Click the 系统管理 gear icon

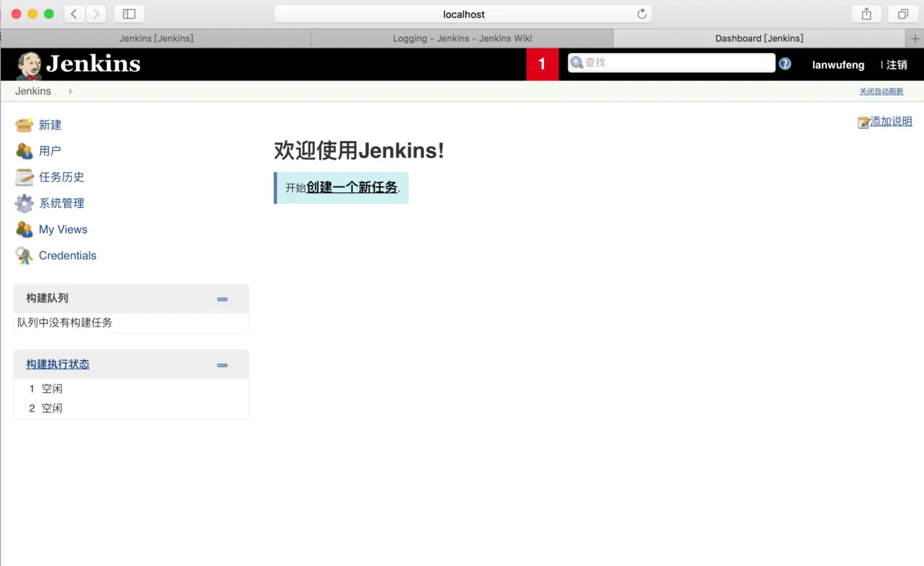click(x=25, y=203)
